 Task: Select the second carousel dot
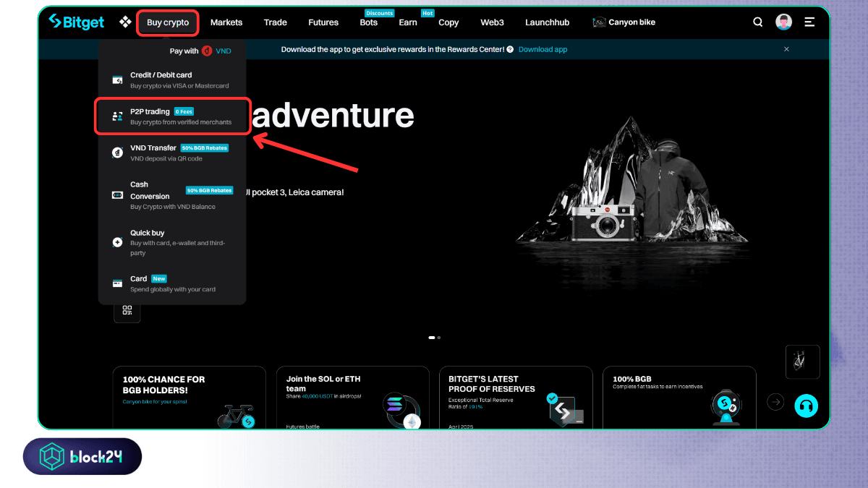(x=438, y=338)
